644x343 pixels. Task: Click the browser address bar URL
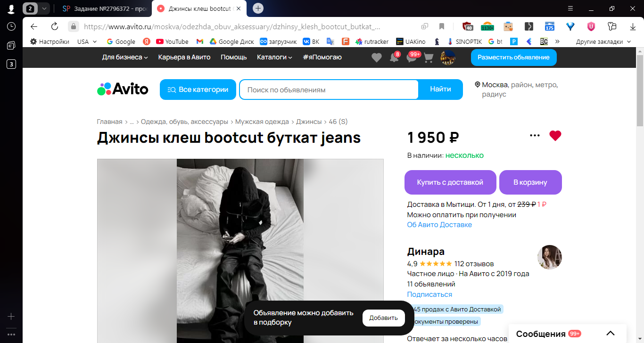[x=232, y=26]
